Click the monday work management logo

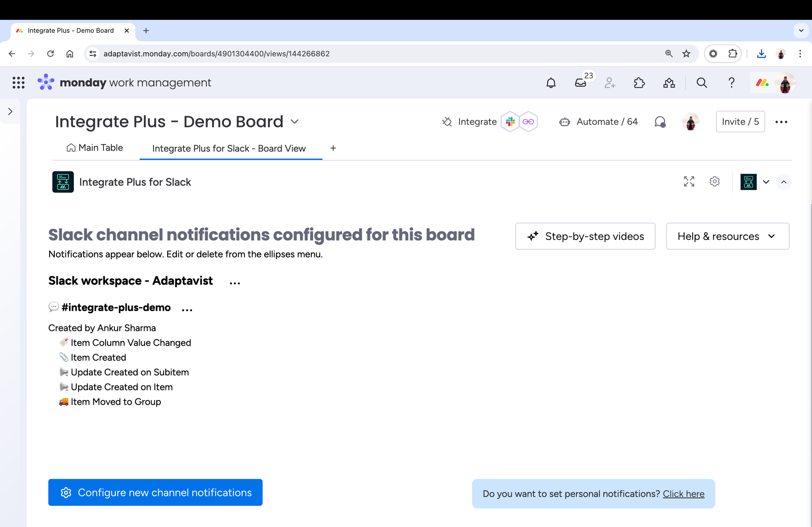[x=124, y=82]
